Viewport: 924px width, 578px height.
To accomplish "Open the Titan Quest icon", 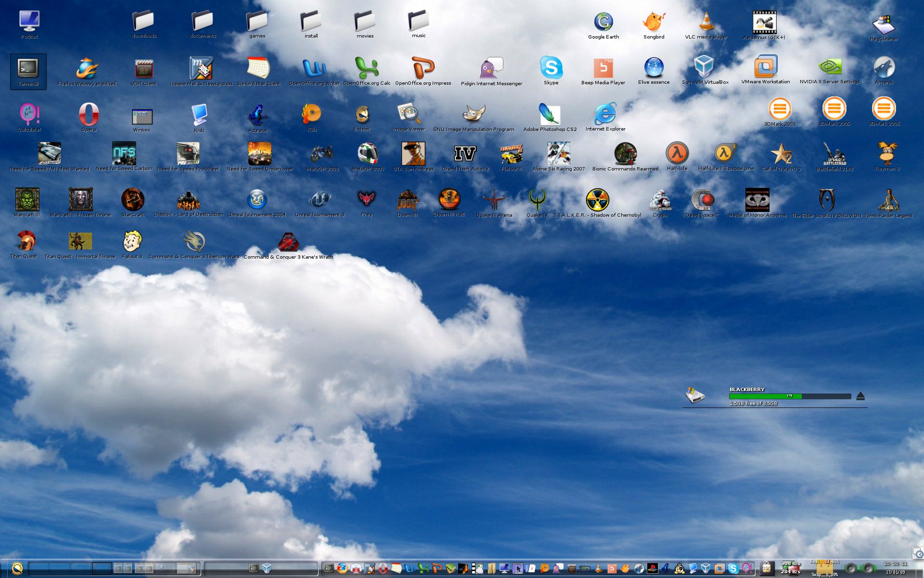I will coord(24,244).
